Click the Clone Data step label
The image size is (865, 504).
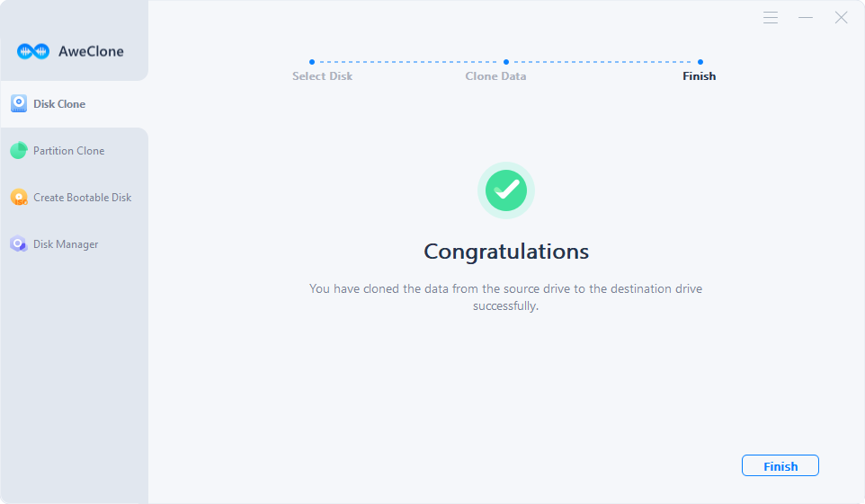(x=495, y=76)
